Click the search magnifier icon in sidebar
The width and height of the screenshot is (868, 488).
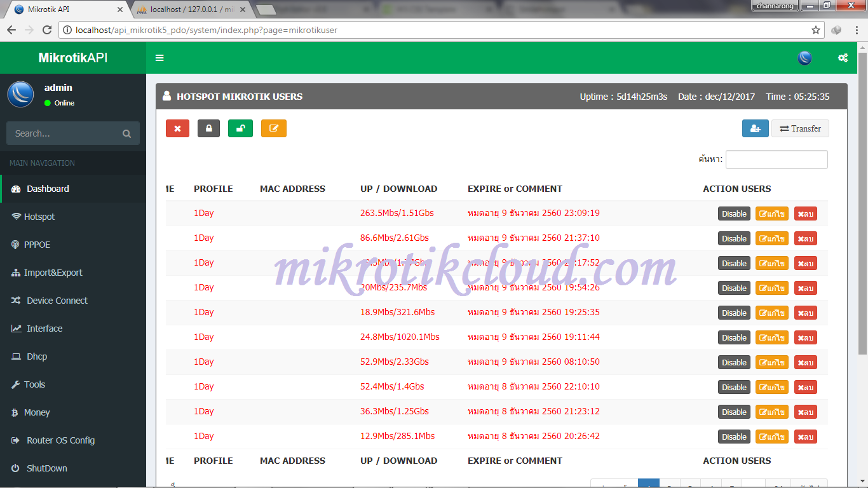[x=126, y=133]
